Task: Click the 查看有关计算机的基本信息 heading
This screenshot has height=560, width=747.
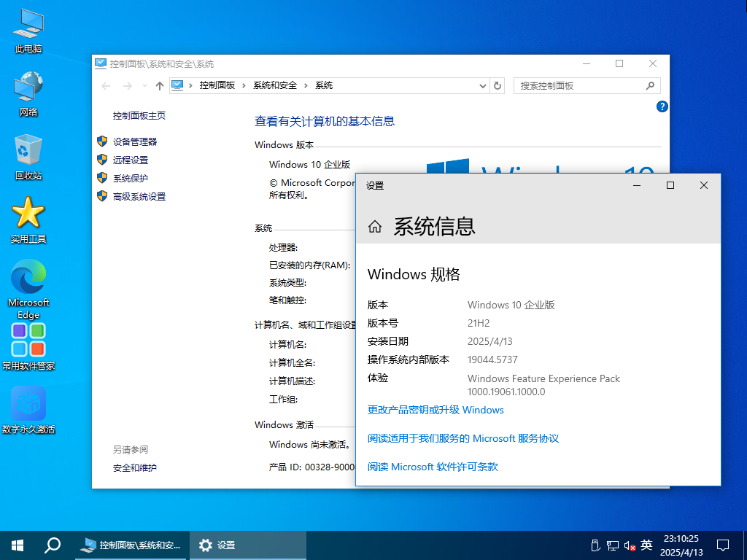Action: (325, 122)
